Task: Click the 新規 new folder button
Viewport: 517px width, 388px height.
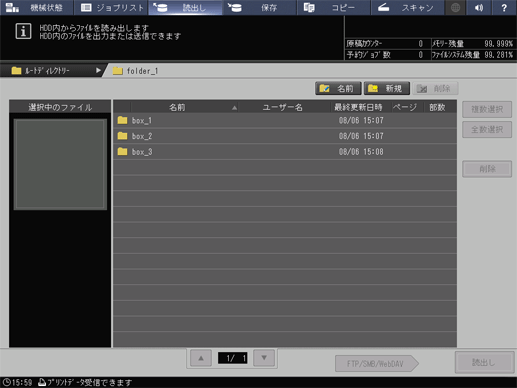Action: [x=387, y=88]
